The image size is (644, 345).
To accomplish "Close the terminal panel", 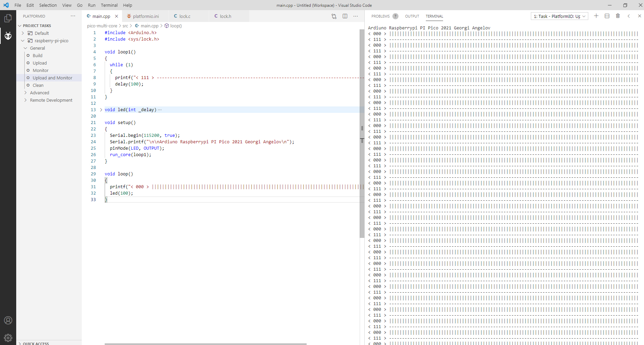I will point(639,16).
